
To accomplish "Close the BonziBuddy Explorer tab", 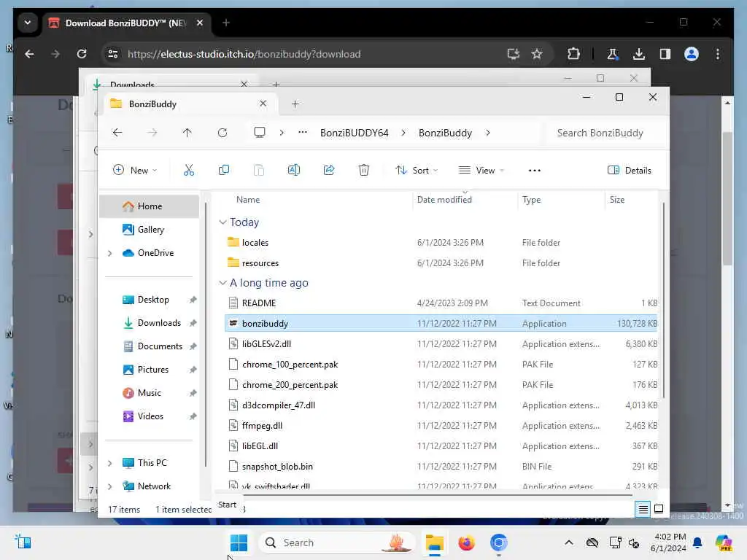I will (263, 104).
